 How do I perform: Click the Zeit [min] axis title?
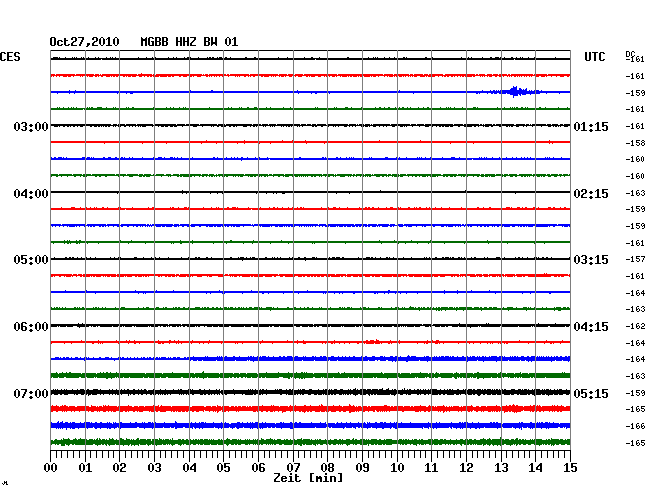[x=308, y=478]
